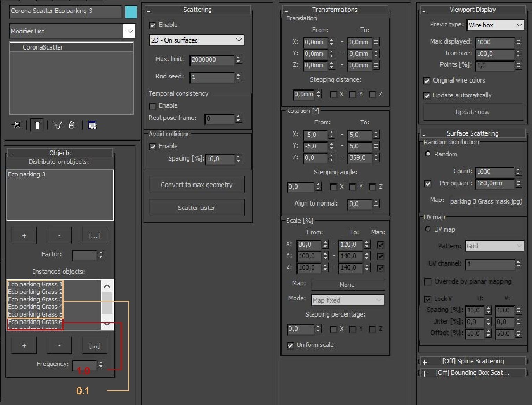Click the Icon size spinner arrows
This screenshot has height=405, width=532.
[518, 54]
